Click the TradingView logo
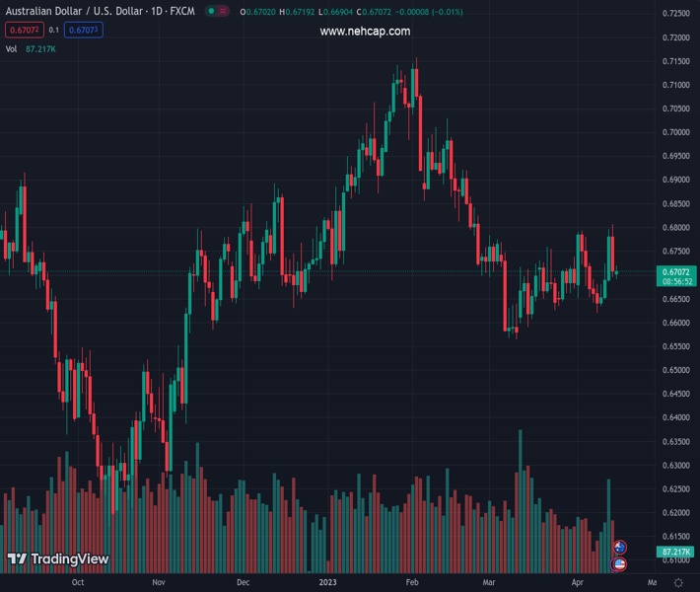 (57, 559)
